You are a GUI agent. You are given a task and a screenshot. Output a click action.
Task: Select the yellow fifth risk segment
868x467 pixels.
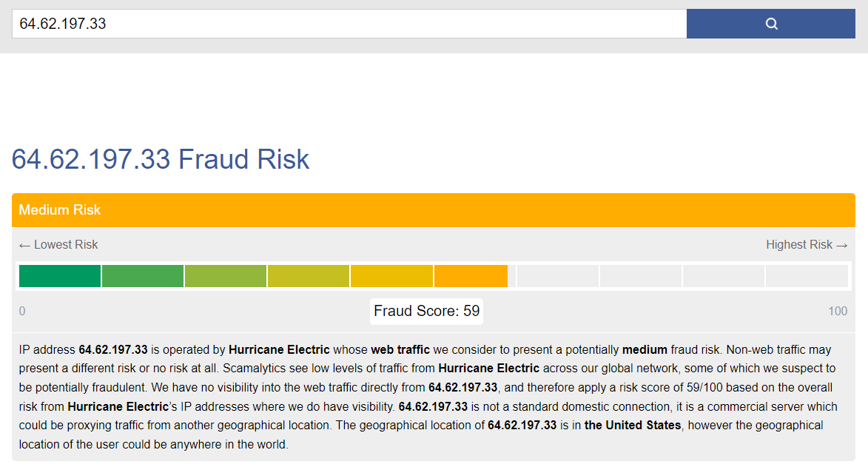(391, 276)
